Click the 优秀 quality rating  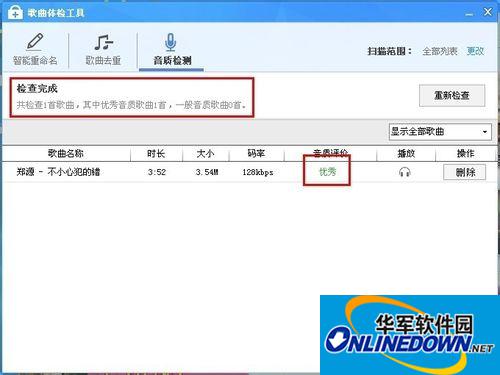point(327,172)
